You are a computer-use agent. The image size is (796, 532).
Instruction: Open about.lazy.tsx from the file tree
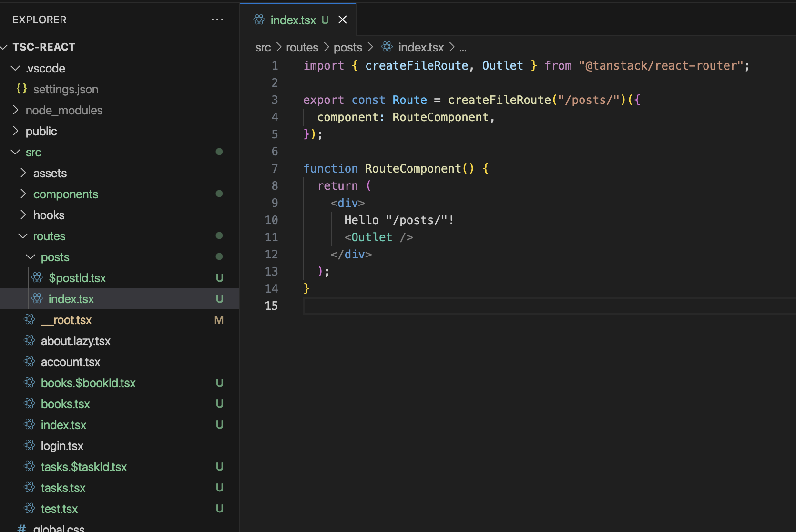coord(75,341)
